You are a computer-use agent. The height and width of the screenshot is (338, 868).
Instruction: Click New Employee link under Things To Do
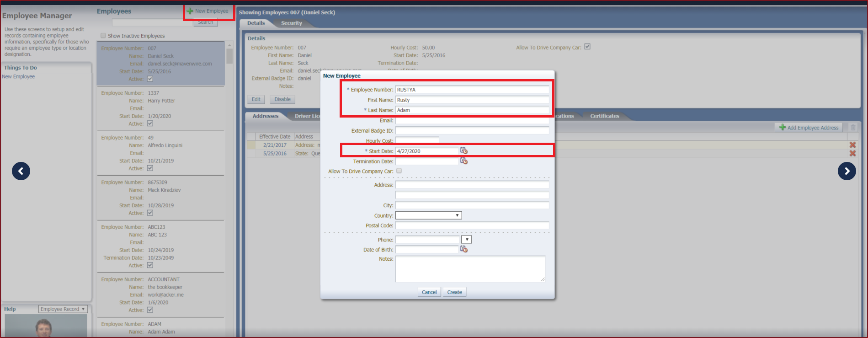tap(18, 76)
